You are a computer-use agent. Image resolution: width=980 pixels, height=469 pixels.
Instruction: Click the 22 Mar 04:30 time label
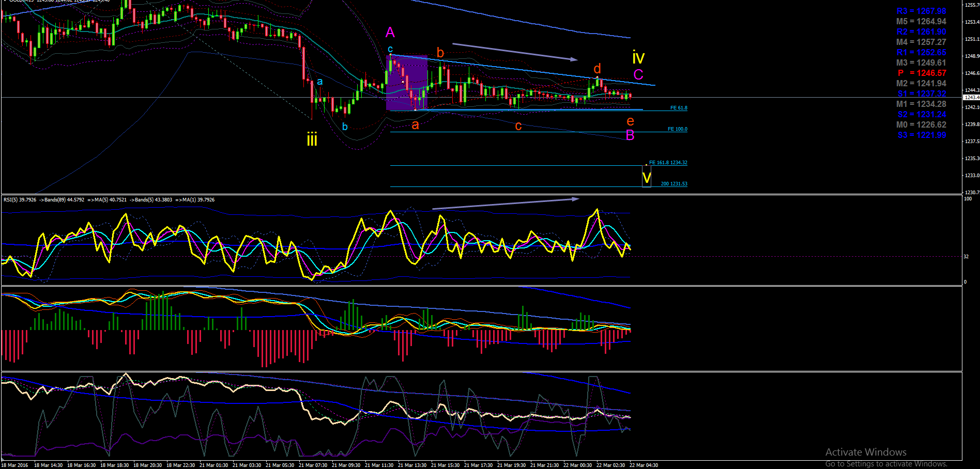pyautogui.click(x=644, y=465)
